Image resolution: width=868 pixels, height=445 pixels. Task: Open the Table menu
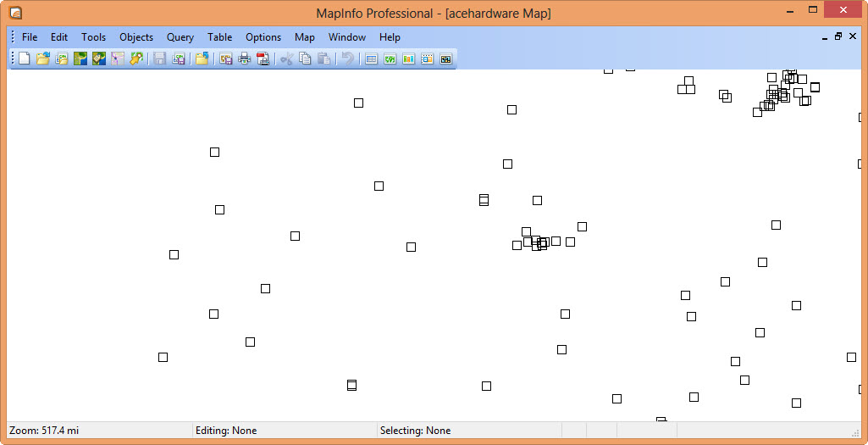pyautogui.click(x=220, y=37)
